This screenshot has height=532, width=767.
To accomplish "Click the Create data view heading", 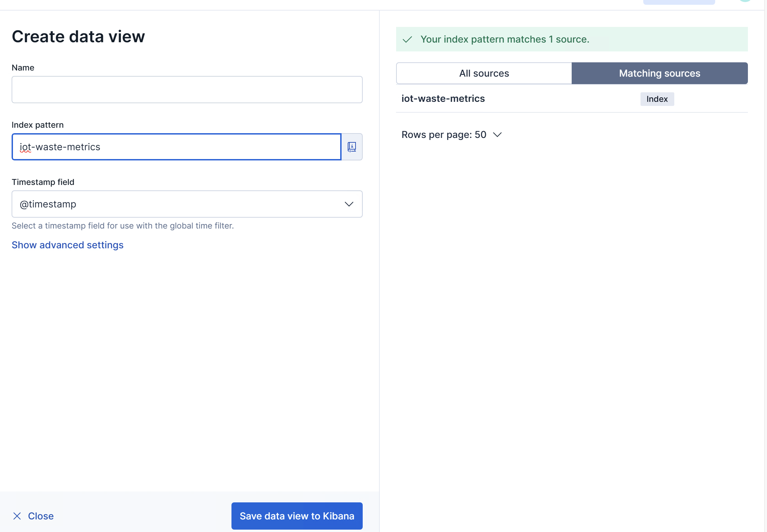I will coord(78,36).
